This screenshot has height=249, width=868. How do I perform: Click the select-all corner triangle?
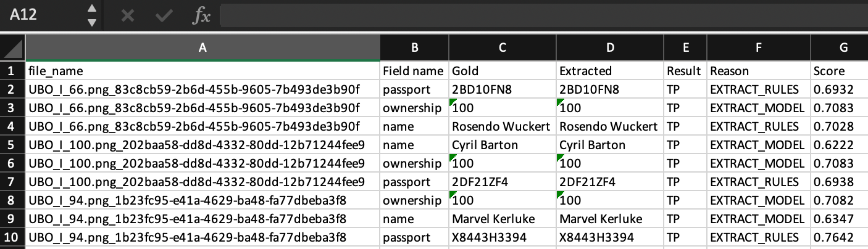coord(12,47)
